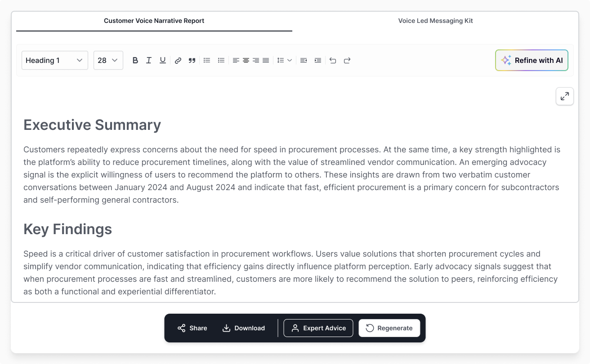Undo the last edit
This screenshot has height=364, width=590.
point(333,60)
